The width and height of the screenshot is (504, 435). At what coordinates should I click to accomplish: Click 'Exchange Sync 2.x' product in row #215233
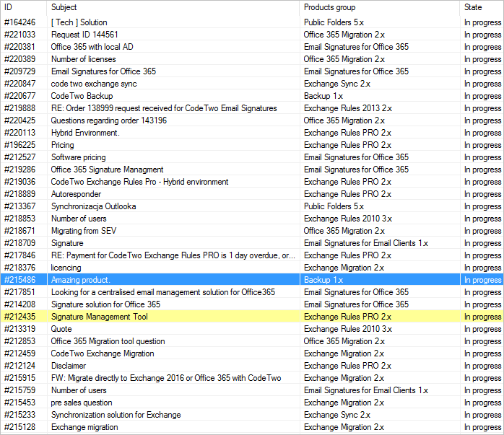[337, 415]
